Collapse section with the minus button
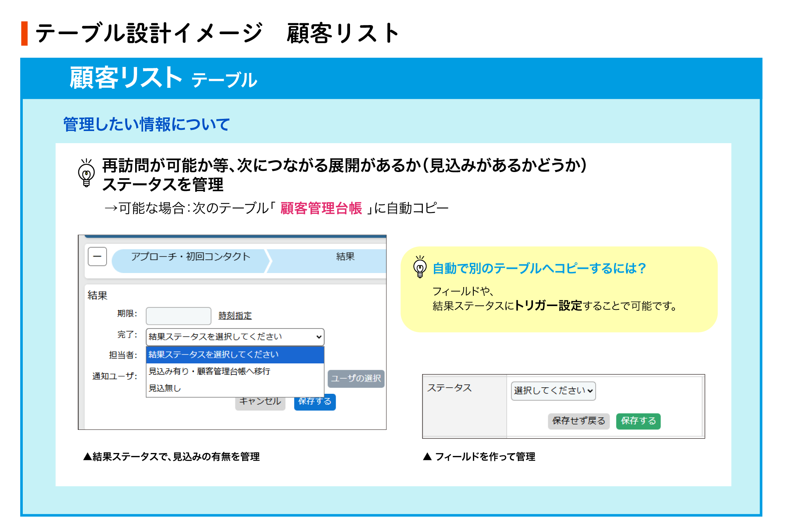This screenshot has width=801, height=532. [97, 257]
